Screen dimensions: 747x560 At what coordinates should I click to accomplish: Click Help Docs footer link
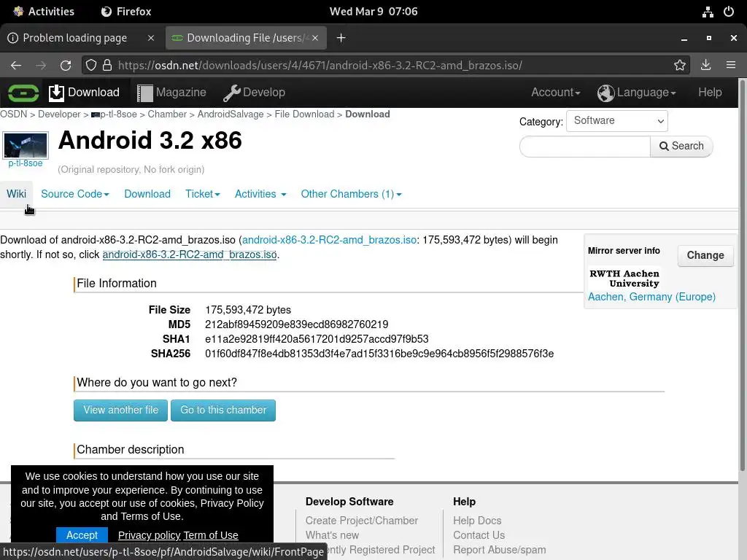(477, 521)
